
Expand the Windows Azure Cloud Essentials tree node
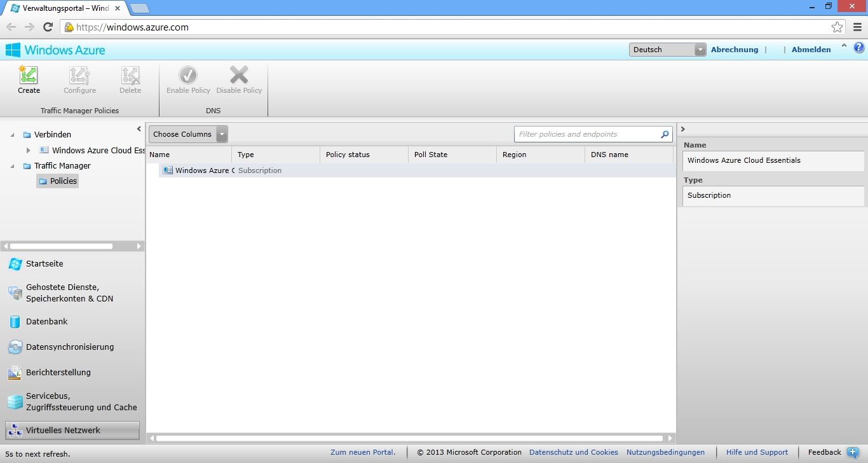coord(28,151)
